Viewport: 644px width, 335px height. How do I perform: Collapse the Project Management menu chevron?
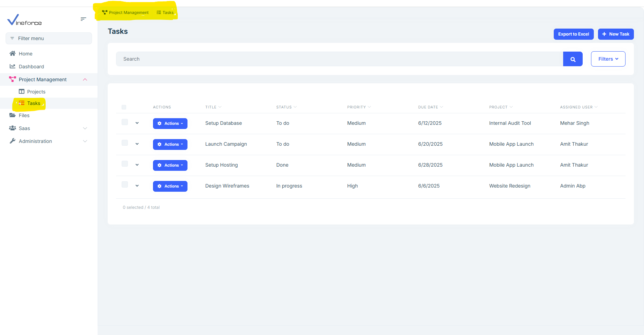point(85,79)
